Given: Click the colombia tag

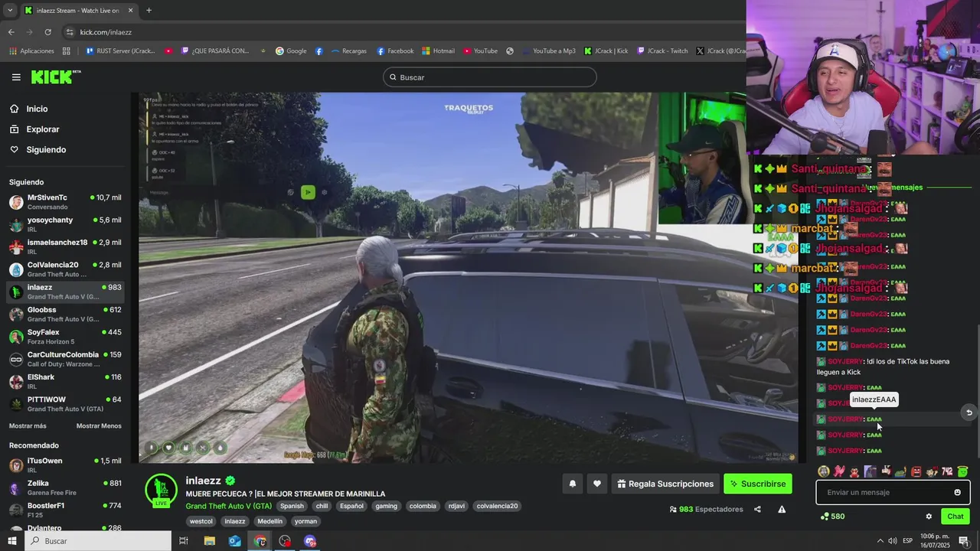Looking at the screenshot, I should click(x=423, y=506).
